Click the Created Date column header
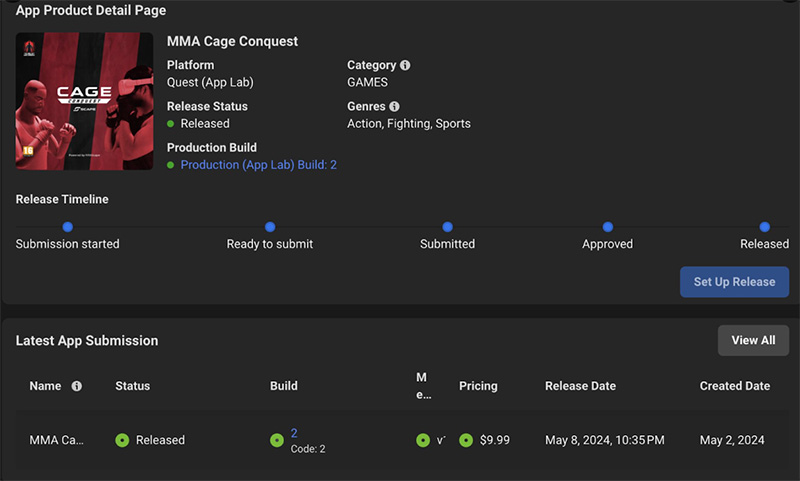 [x=735, y=386]
